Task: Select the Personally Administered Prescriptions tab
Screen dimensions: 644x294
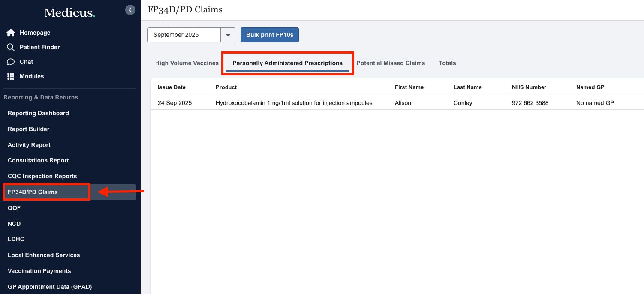Action: [x=287, y=63]
